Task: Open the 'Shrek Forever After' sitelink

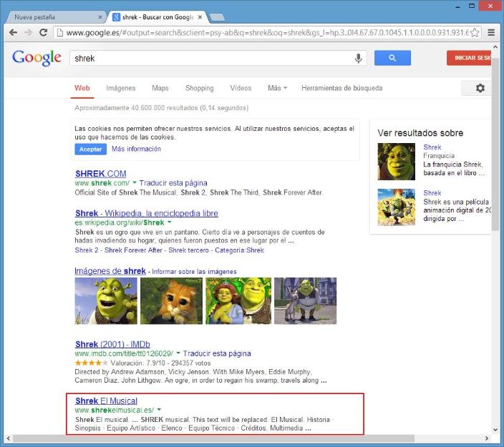Action: click(x=133, y=250)
